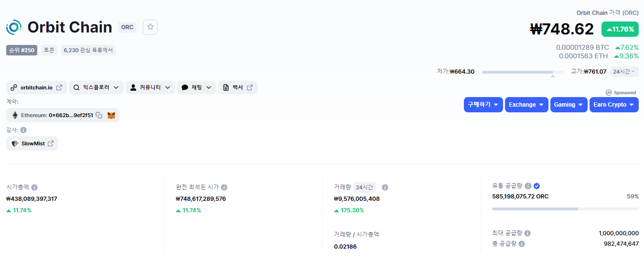Viewport: 644px width, 262px height.
Task: Click the Orbit Chain logo icon
Action: [x=14, y=27]
